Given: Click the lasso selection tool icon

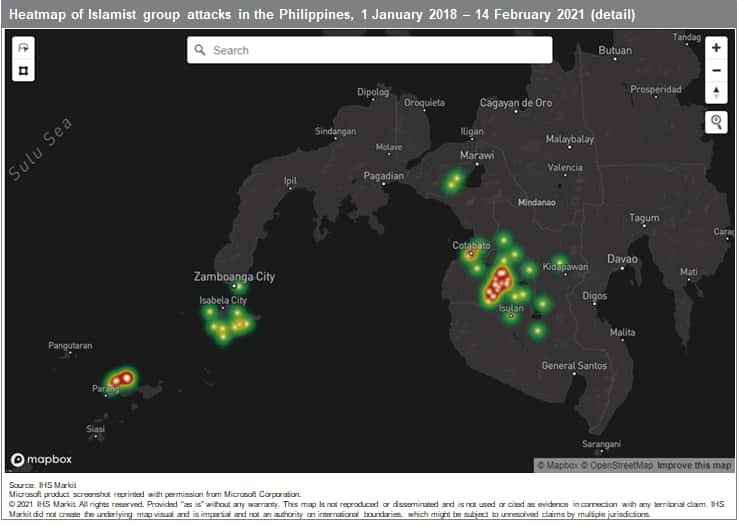Looking at the screenshot, I should click(x=23, y=48).
